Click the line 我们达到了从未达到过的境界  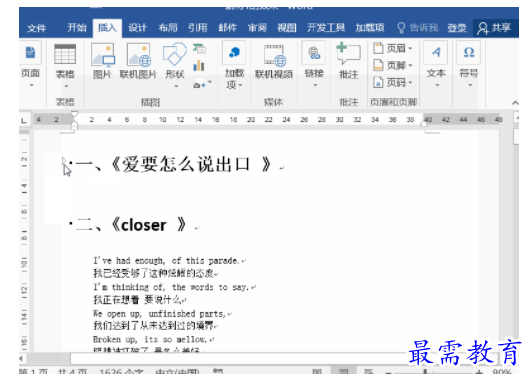(x=154, y=326)
